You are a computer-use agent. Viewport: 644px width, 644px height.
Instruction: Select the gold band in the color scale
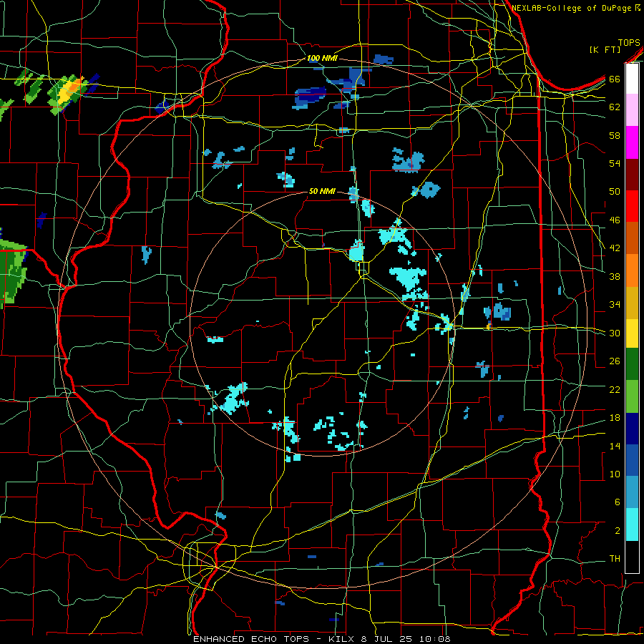[x=632, y=303]
